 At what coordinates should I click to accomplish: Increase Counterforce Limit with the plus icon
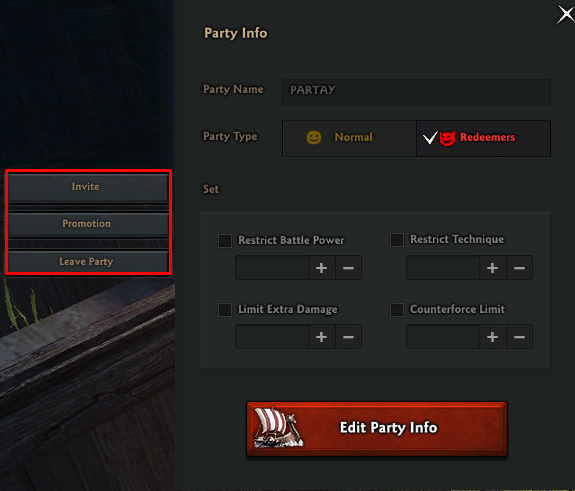pyautogui.click(x=492, y=337)
